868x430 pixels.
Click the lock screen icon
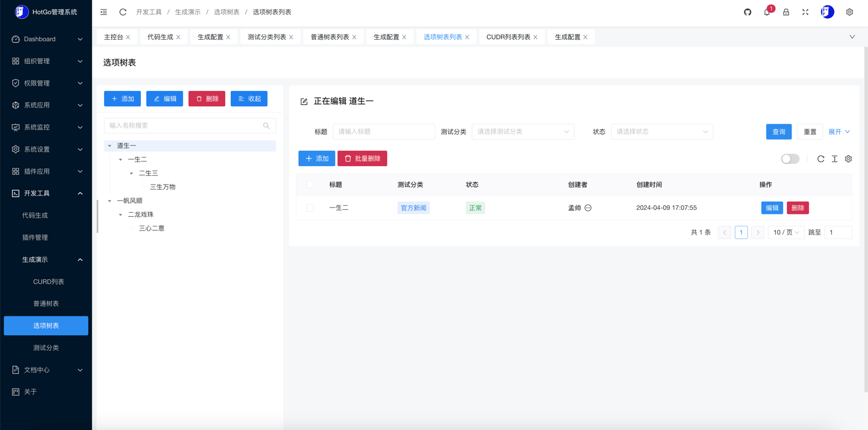786,12
